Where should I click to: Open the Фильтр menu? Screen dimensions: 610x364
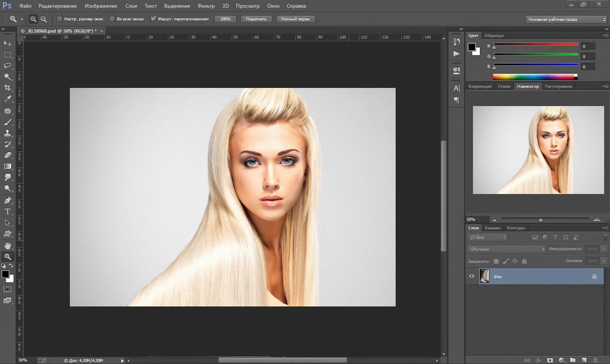pos(206,6)
